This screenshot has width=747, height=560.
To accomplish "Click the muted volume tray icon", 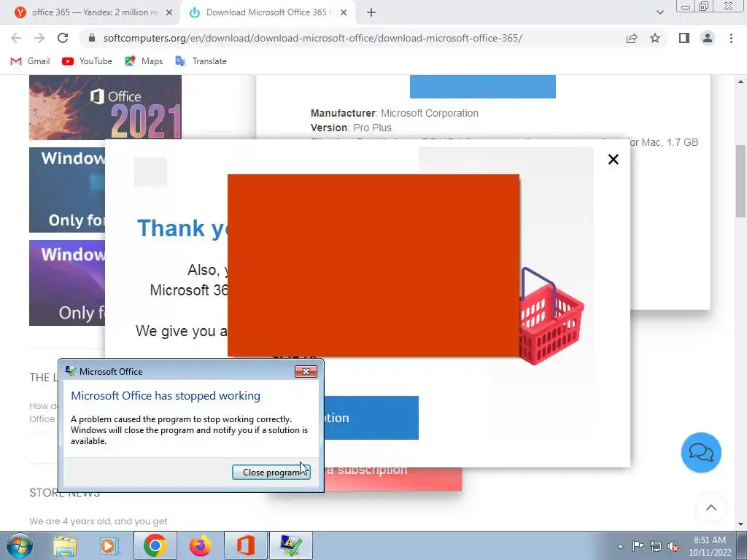I will [x=673, y=546].
